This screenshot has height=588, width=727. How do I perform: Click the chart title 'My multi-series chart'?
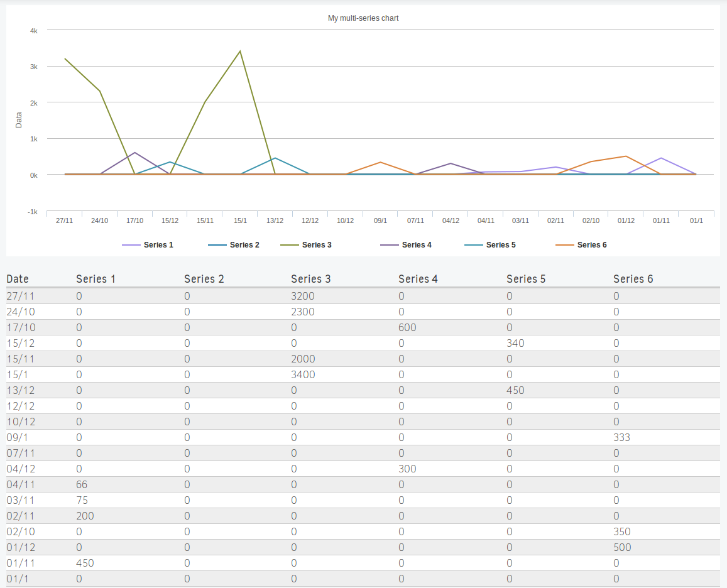pyautogui.click(x=363, y=18)
